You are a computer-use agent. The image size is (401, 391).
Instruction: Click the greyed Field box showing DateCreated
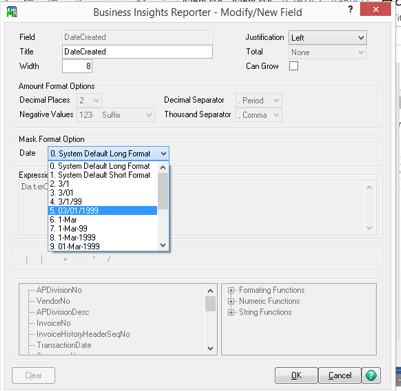pyautogui.click(x=137, y=37)
